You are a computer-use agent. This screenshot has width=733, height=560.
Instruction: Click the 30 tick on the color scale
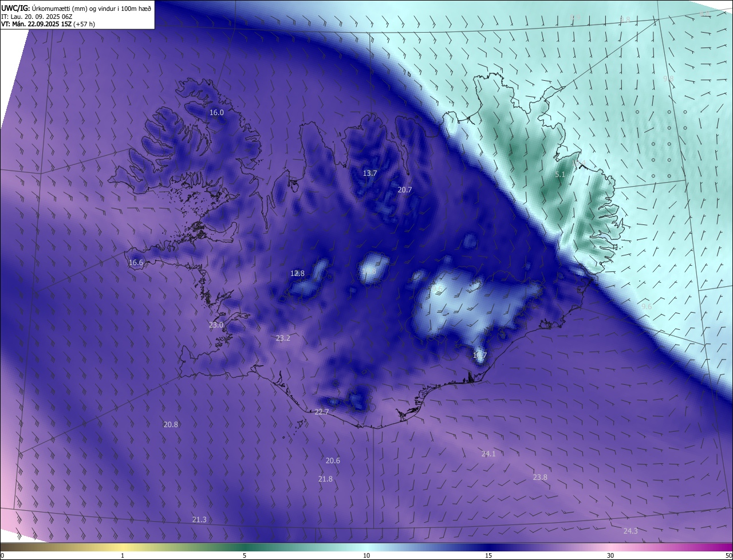[x=610, y=556]
